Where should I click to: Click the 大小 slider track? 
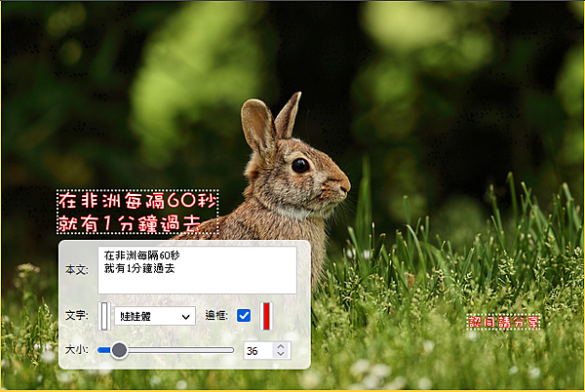pyautogui.click(x=166, y=350)
